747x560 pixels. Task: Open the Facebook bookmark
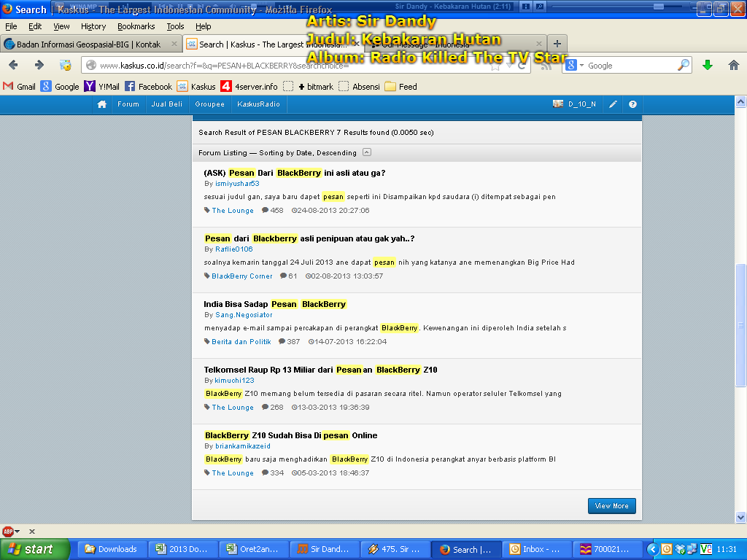[x=149, y=87]
